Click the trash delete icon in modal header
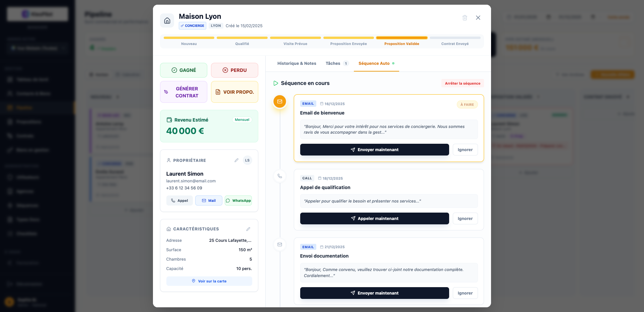Screen dimensions: 644x312 465,18
